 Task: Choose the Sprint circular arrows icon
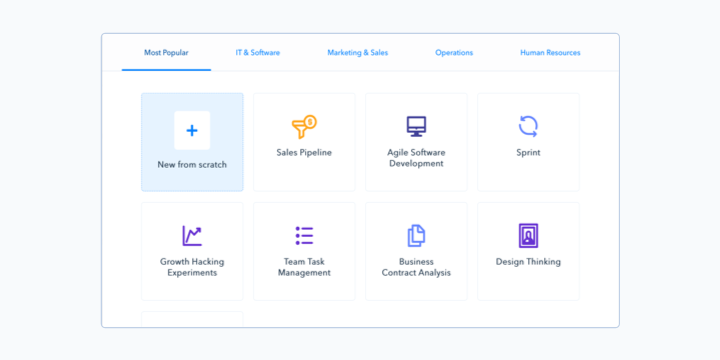(x=528, y=126)
